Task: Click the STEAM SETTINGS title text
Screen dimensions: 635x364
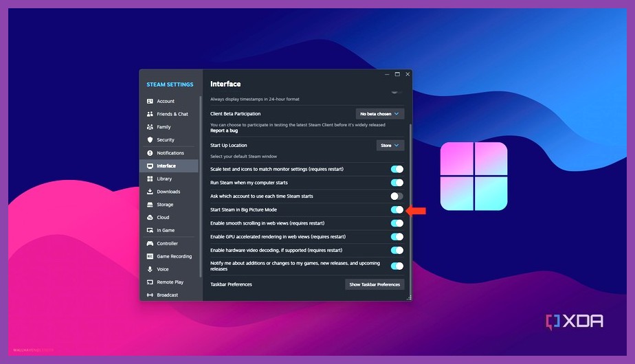Action: [x=170, y=84]
